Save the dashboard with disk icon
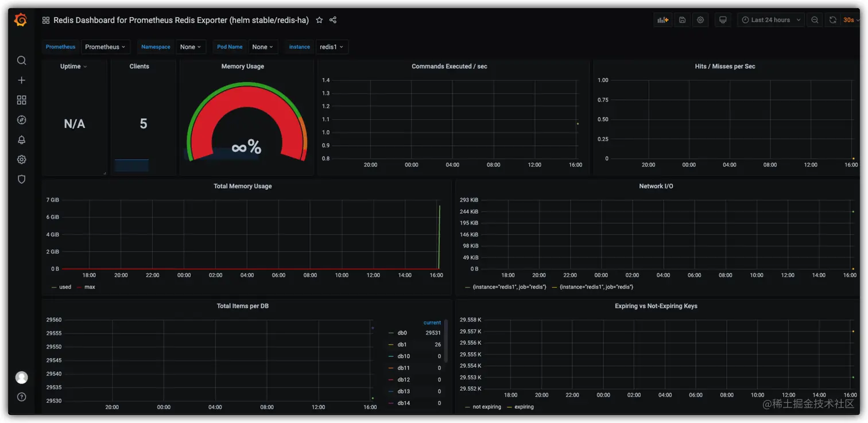Viewport: 868px width, 423px height. [682, 20]
